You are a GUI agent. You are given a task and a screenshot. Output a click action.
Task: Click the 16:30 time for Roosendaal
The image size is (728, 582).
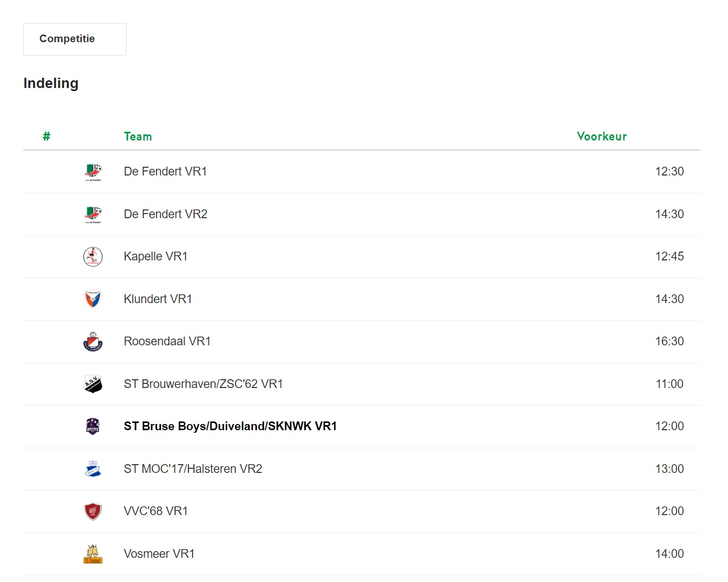[x=669, y=342]
